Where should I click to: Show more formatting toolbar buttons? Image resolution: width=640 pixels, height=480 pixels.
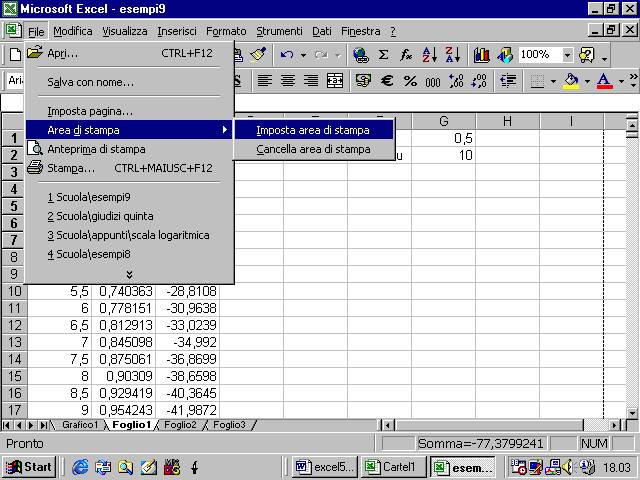pos(633,80)
